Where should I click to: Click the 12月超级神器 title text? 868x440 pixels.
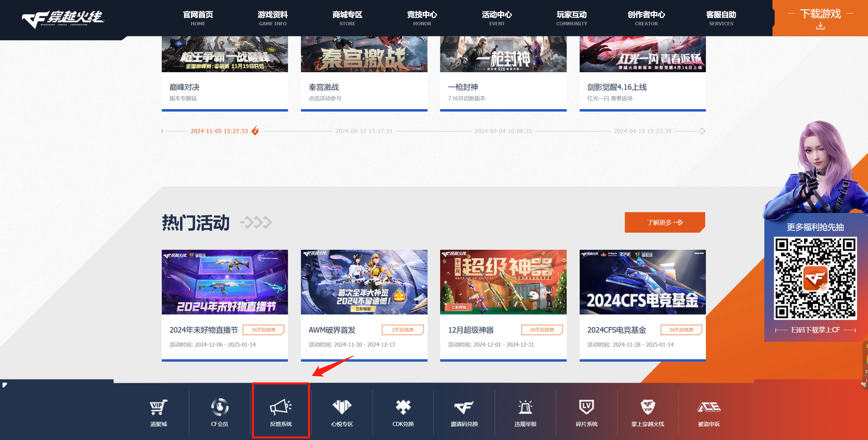(x=471, y=330)
